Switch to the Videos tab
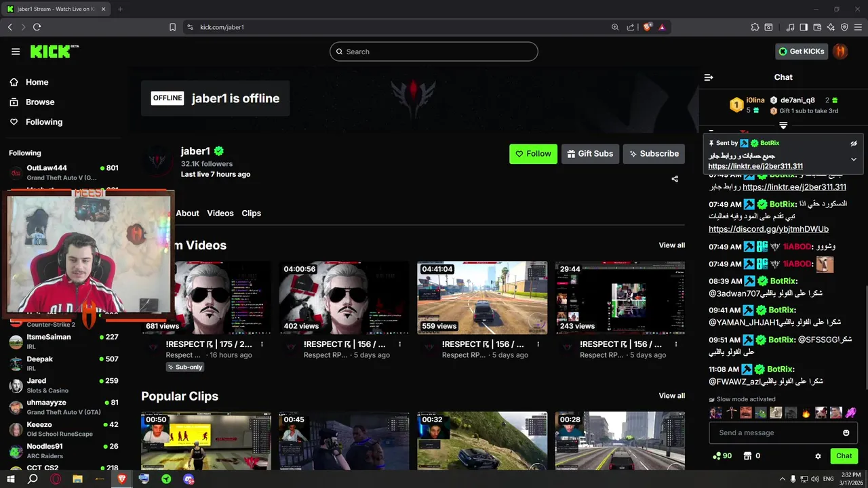This screenshot has width=868, height=488. [x=220, y=213]
